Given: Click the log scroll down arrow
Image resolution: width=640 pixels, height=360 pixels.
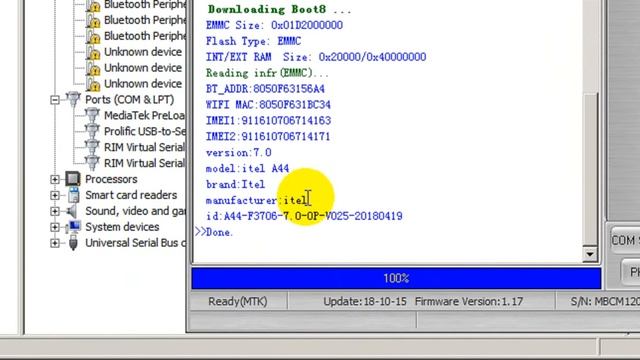Looking at the screenshot, I should click(x=589, y=254).
